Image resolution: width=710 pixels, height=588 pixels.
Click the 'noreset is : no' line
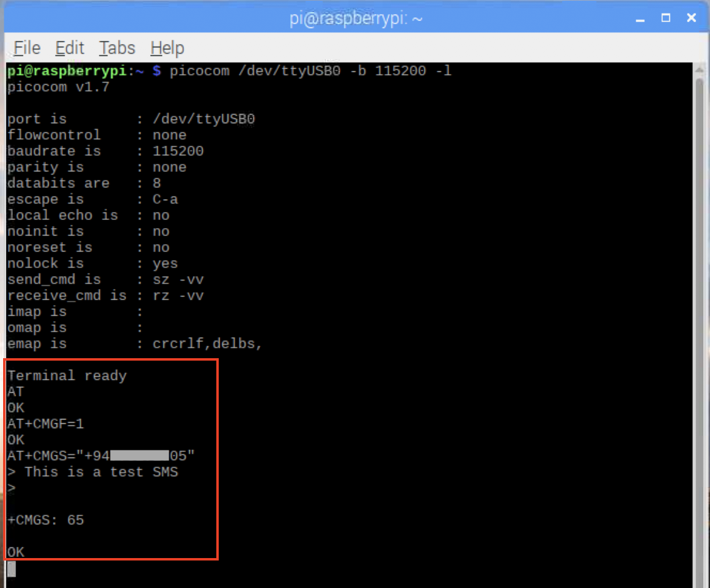coord(89,248)
